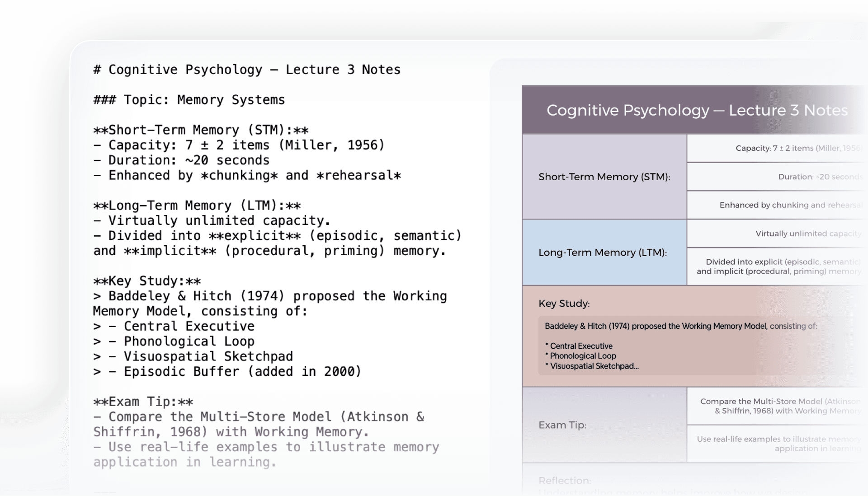Click the line 'and **implicit** (procedural, priming) memory.'

(x=270, y=251)
